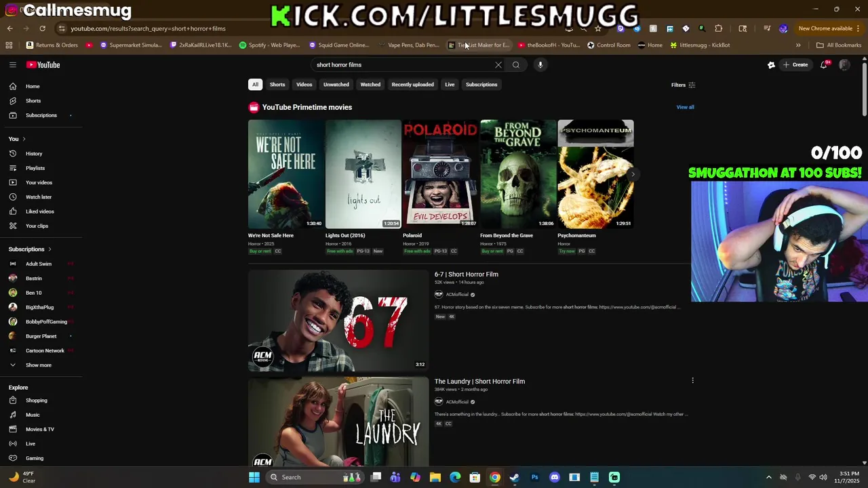Screen dimensions: 868x488
Task: Run the search with the magnifier button
Action: (516, 65)
